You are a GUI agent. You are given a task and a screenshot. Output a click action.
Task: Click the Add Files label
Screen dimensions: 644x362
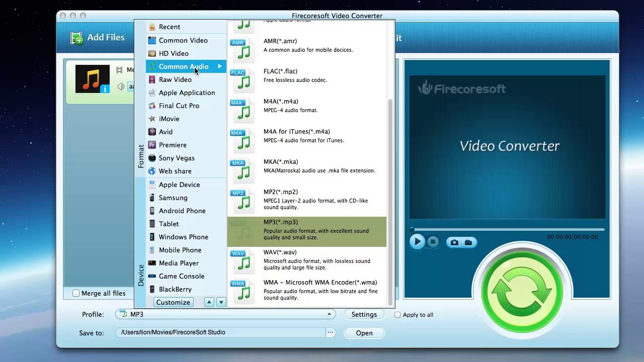click(106, 37)
